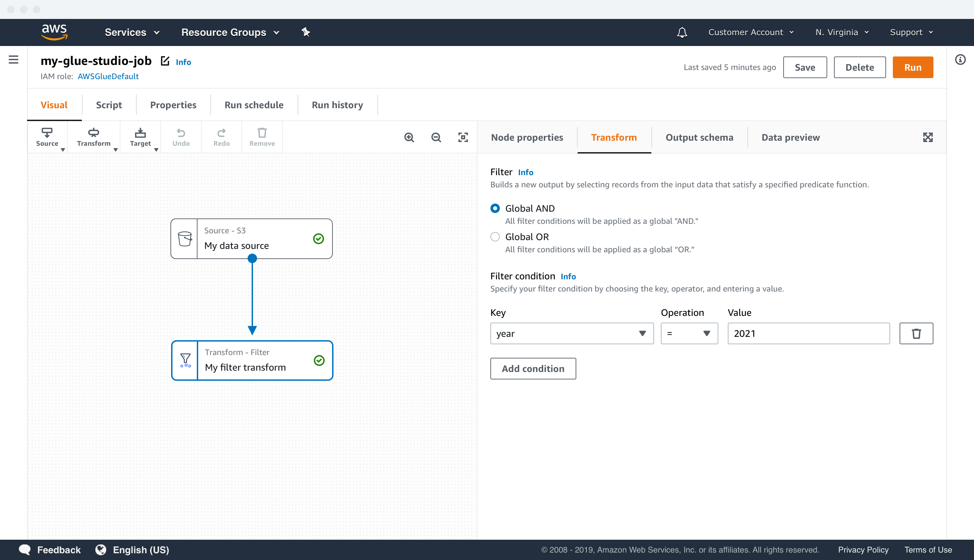This screenshot has width=974, height=560.
Task: Switch to the Run schedule tab
Action: click(x=254, y=105)
